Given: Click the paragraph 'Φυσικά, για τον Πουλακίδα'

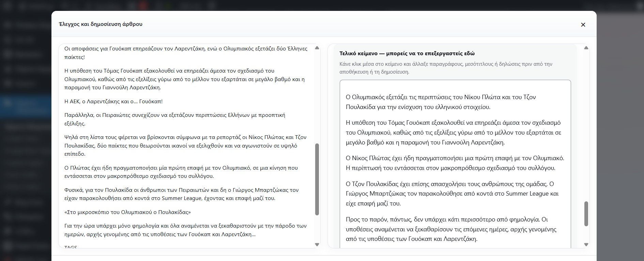Looking at the screenshot, I should (x=182, y=194).
